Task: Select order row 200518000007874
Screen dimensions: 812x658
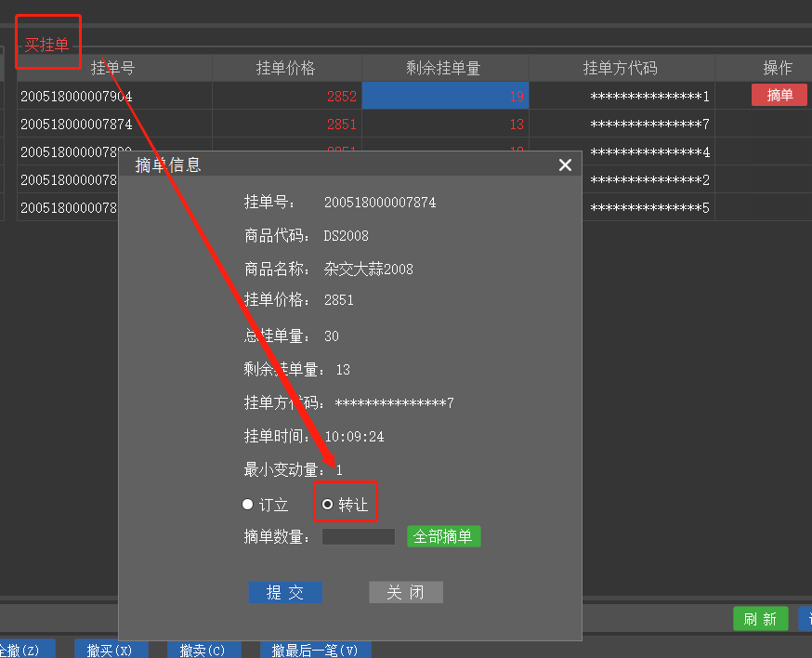Action: click(x=76, y=125)
